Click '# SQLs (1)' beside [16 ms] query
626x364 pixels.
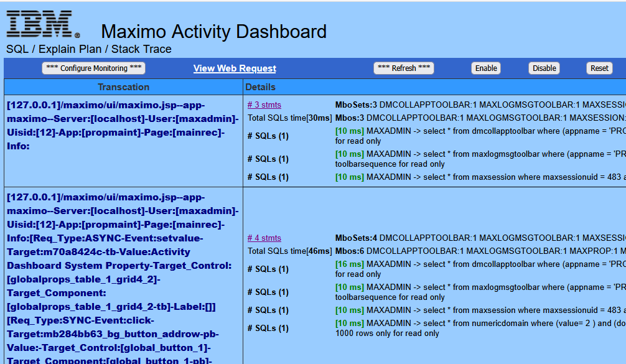pyautogui.click(x=268, y=269)
